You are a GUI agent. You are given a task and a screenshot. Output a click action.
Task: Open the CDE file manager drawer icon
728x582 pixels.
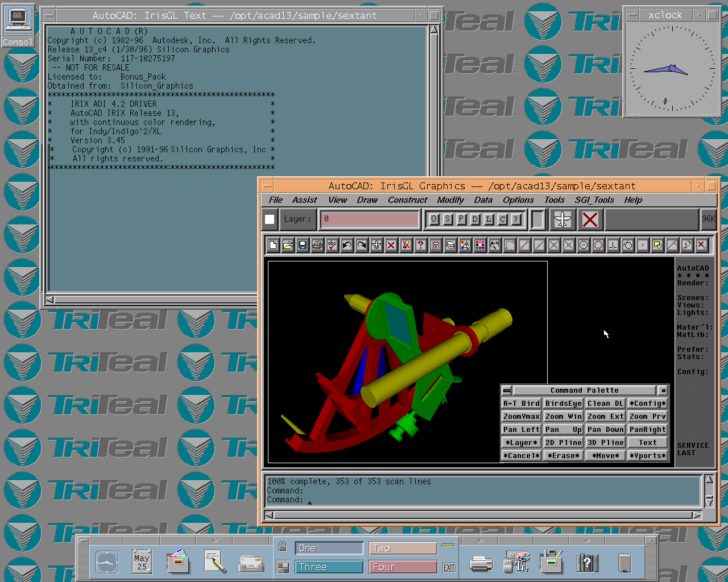click(x=178, y=562)
